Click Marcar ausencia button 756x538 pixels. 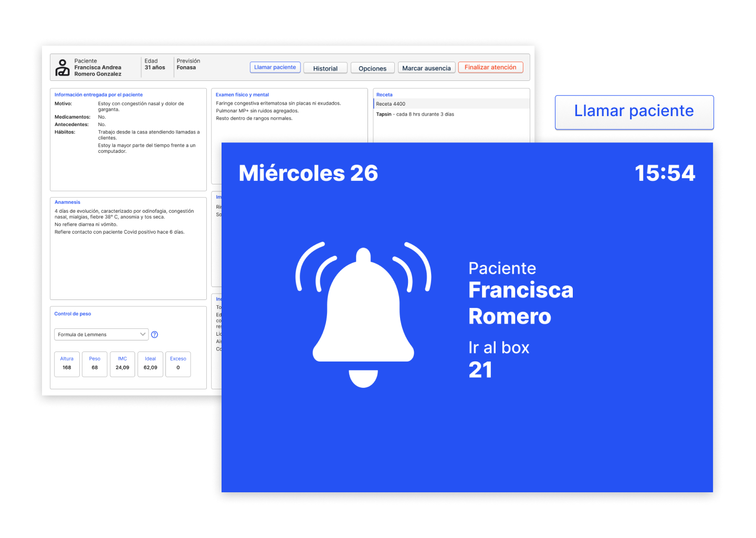pos(426,68)
